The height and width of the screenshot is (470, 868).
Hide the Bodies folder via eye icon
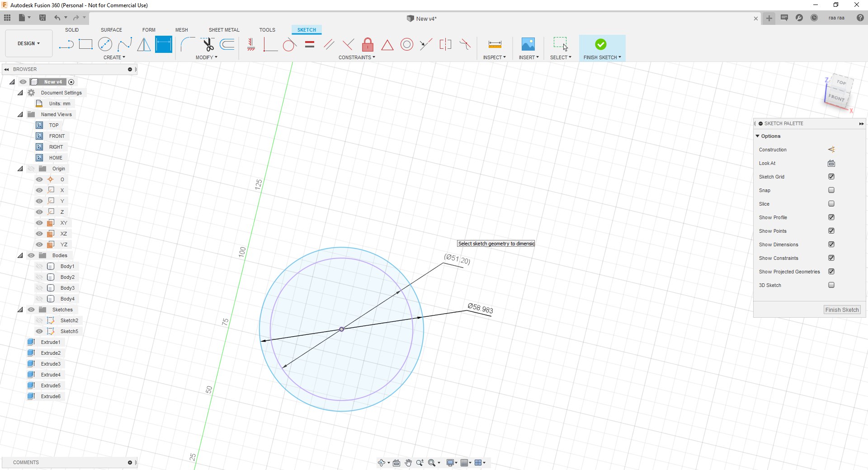coord(31,255)
